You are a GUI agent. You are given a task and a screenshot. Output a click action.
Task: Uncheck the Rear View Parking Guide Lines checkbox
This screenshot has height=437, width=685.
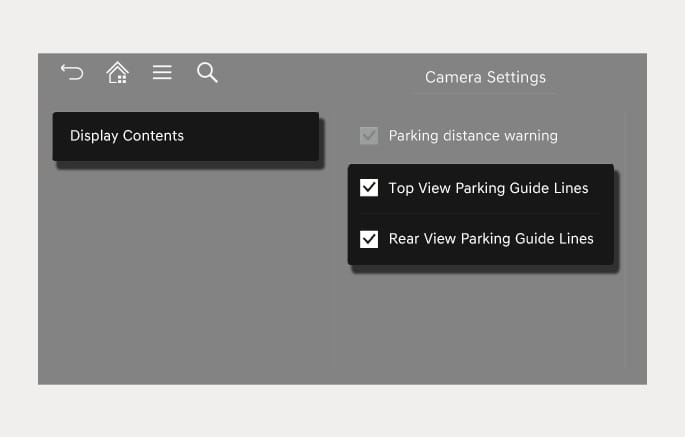pos(369,239)
